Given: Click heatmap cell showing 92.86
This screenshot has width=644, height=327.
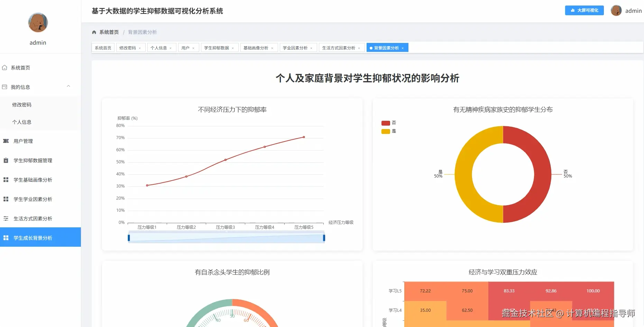Looking at the screenshot, I should [x=551, y=291].
